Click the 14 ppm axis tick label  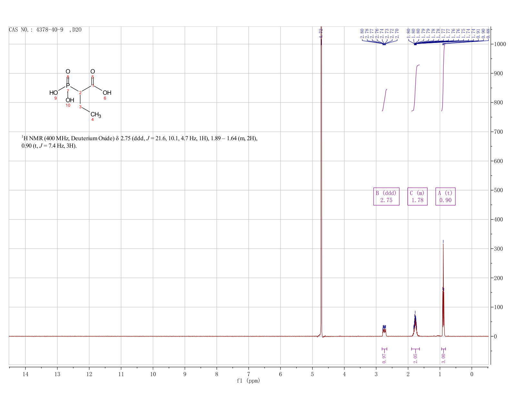coord(25,374)
